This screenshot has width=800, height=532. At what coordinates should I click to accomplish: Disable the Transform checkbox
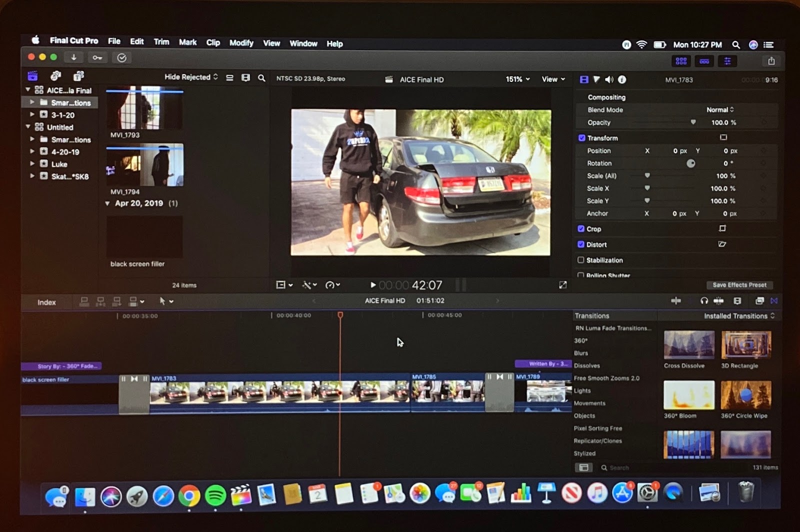pyautogui.click(x=581, y=138)
